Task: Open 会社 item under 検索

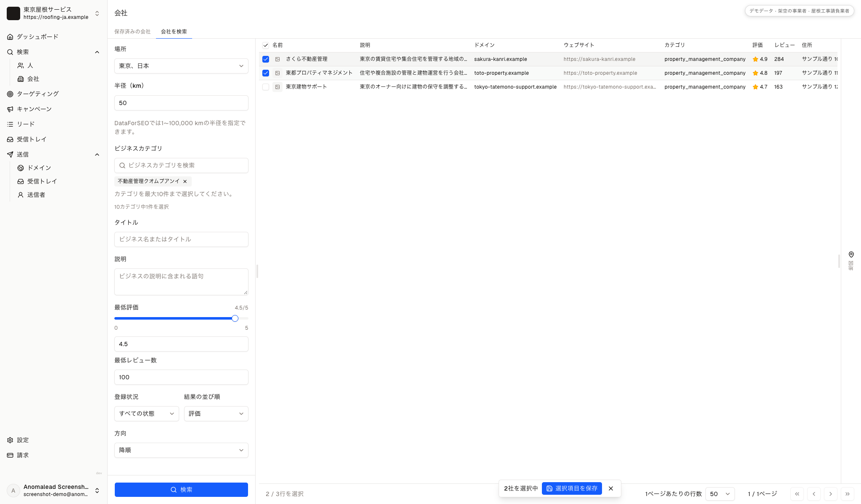Action: pyautogui.click(x=33, y=79)
